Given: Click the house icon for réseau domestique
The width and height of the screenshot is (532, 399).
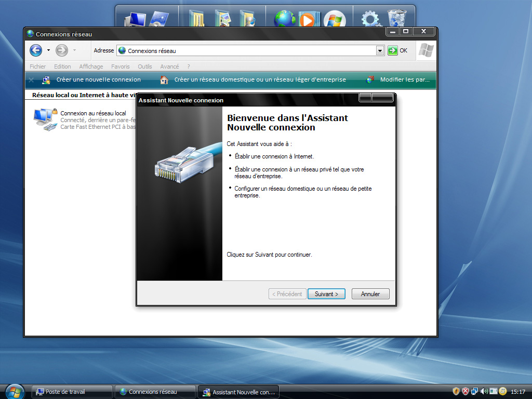Looking at the screenshot, I should pos(164,79).
